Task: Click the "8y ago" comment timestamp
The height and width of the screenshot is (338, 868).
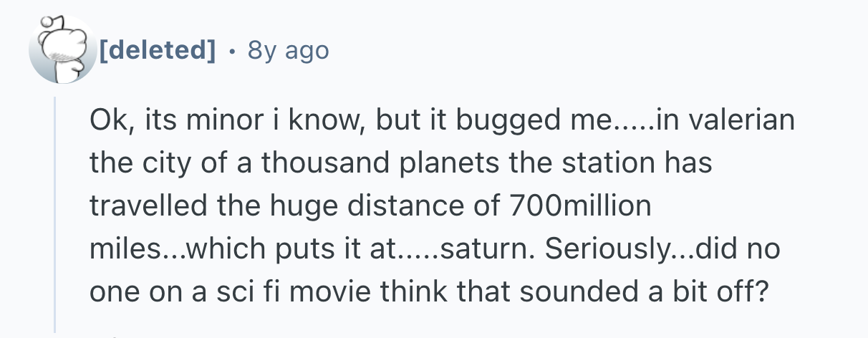Action: coord(288,50)
